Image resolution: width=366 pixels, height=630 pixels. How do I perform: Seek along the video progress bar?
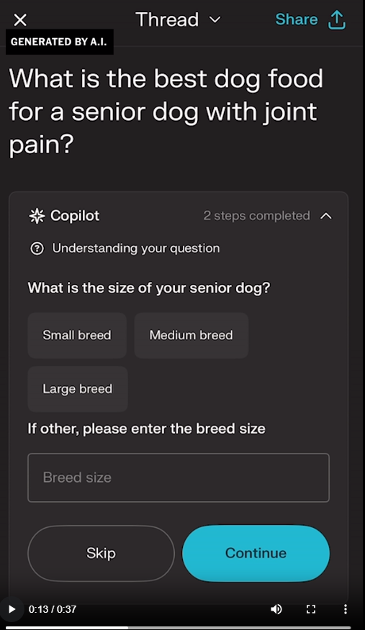178,627
